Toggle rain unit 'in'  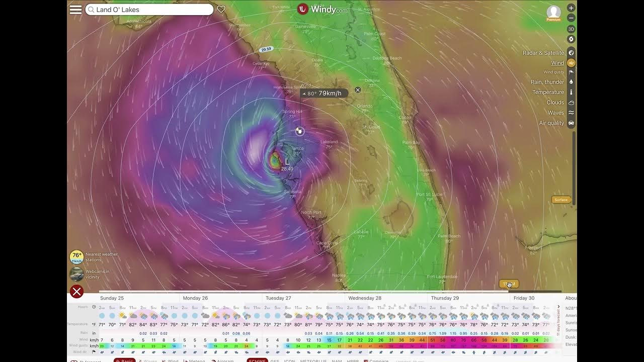[94, 333]
